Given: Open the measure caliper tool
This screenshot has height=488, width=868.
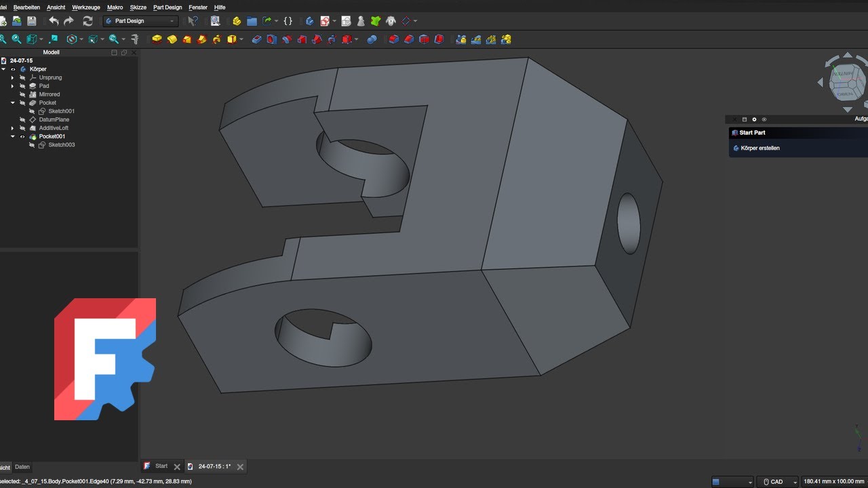Looking at the screenshot, I should tap(134, 39).
